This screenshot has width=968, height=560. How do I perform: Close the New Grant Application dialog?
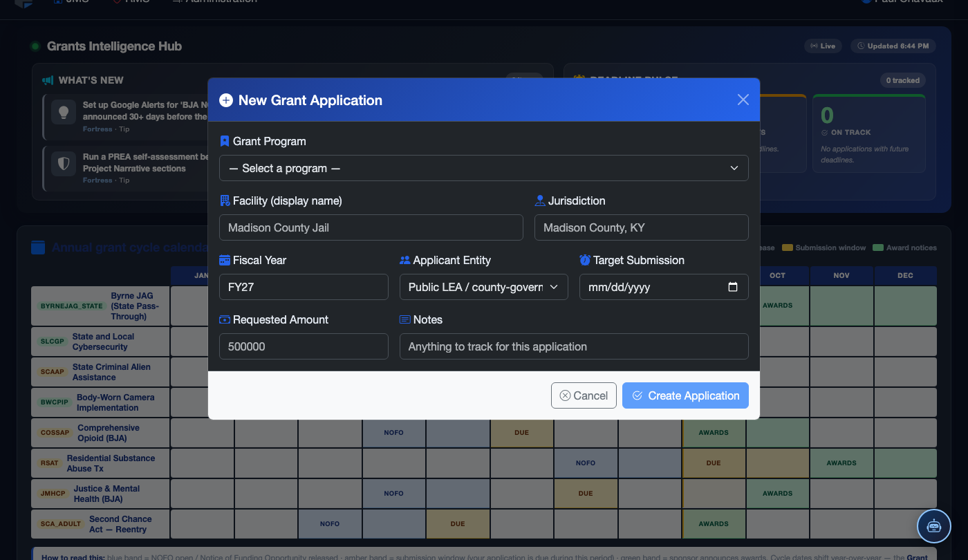tap(743, 100)
